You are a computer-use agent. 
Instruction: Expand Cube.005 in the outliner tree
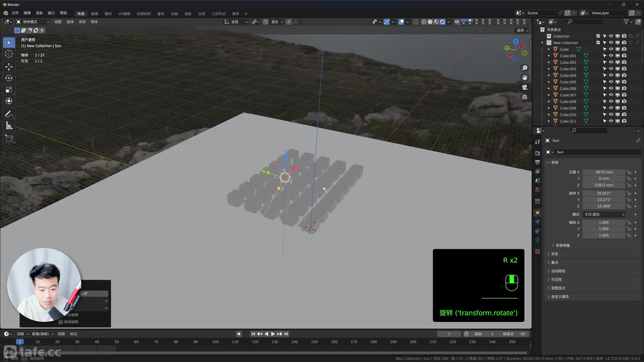pyautogui.click(x=549, y=82)
